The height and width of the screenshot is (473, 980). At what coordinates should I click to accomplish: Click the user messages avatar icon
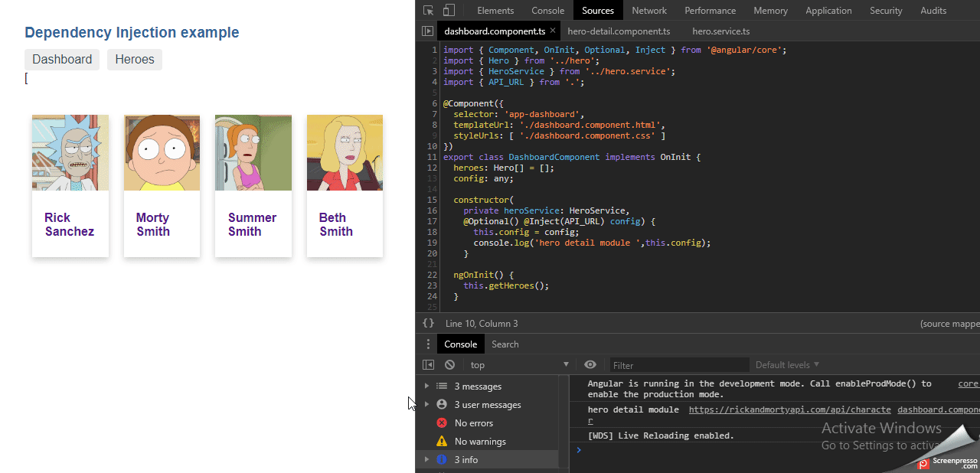tap(442, 405)
